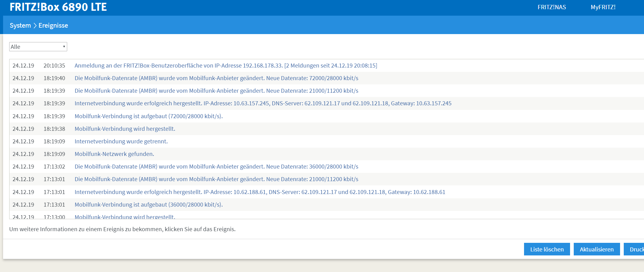Screen dimensions: 644x272
Task: Open the 17:13:01 AMBR 21000/11200 event
Action: (216, 179)
